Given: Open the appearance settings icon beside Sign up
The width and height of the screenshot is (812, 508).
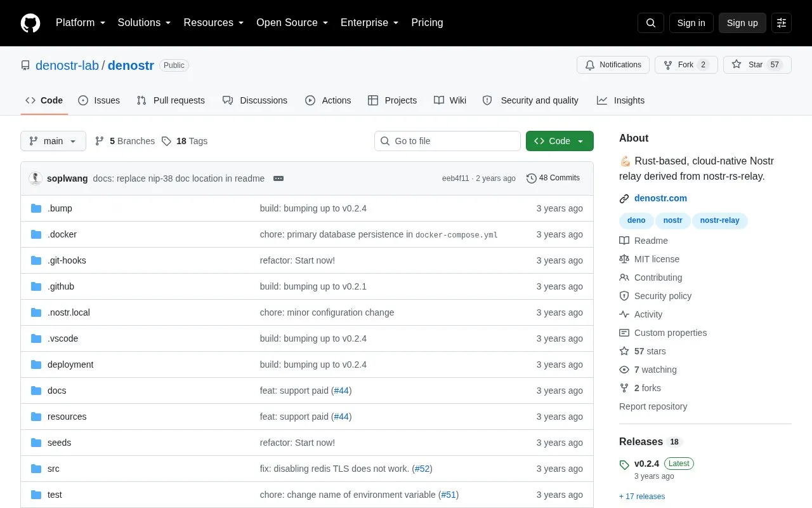Looking at the screenshot, I should click(x=782, y=23).
